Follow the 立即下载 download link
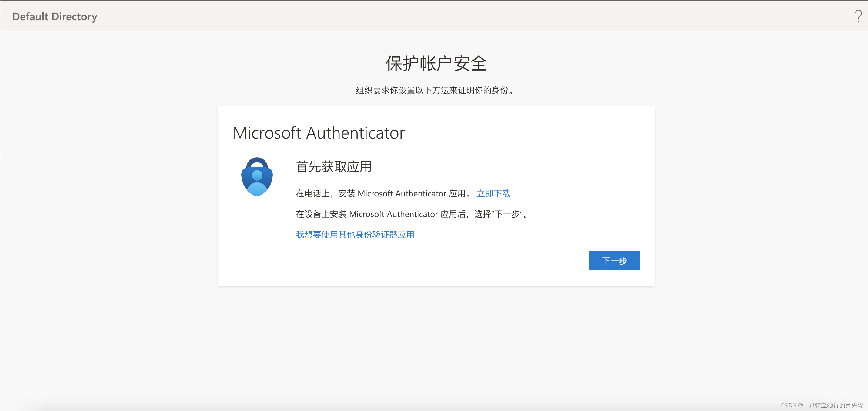Screen dimensions: 868x411 [x=493, y=194]
